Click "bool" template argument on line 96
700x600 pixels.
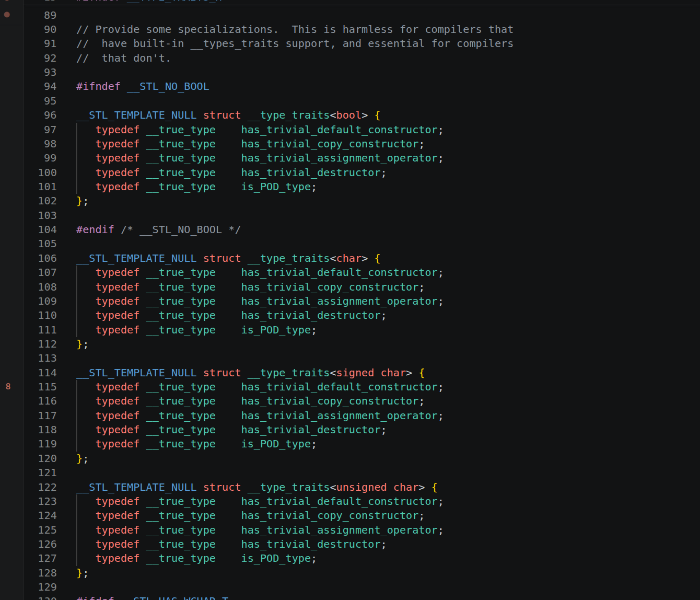[x=349, y=115]
